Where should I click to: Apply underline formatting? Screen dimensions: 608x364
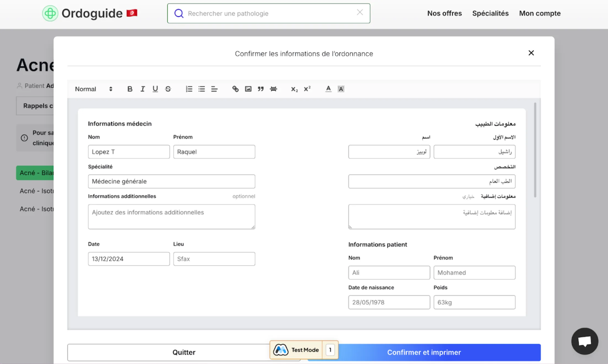pyautogui.click(x=155, y=89)
